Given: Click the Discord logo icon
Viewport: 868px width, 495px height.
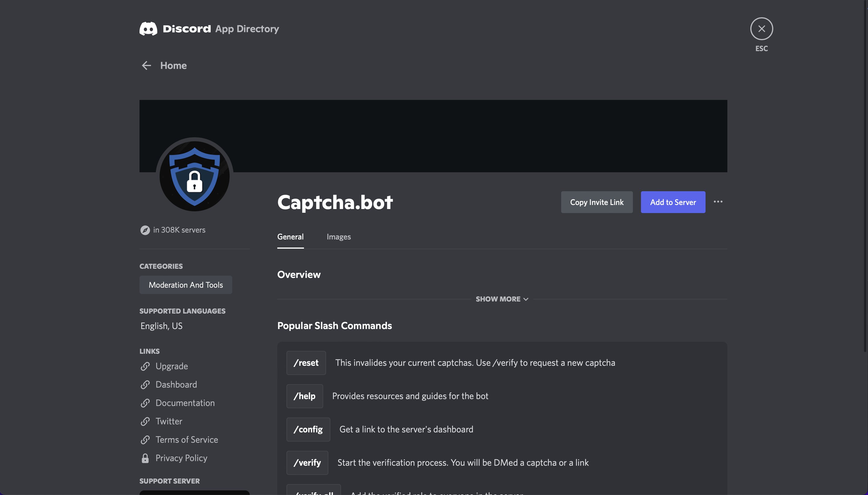Looking at the screenshot, I should pyautogui.click(x=148, y=28).
